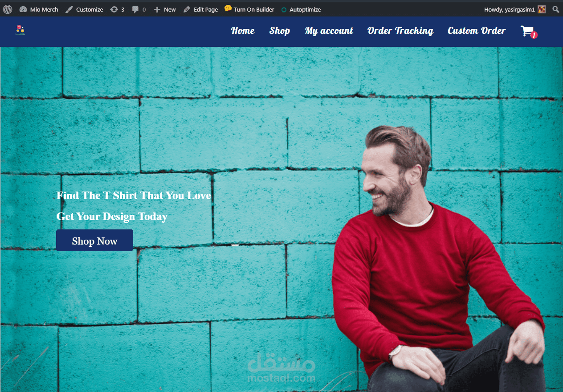Open the admin bar search magnifier

pos(556,9)
